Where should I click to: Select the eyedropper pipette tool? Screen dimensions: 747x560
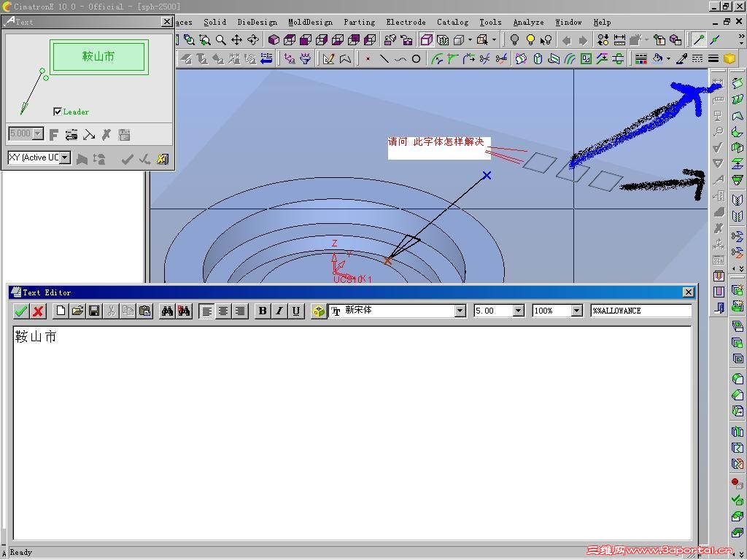point(682,59)
